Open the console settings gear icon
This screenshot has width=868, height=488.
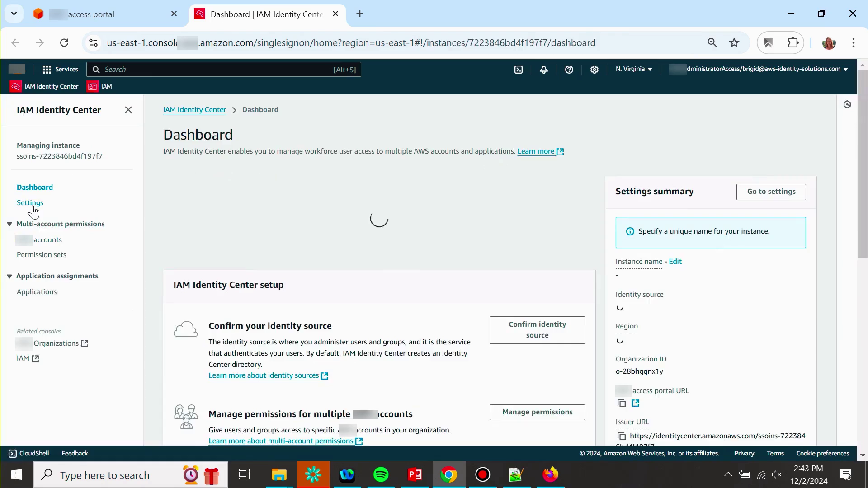click(x=594, y=69)
